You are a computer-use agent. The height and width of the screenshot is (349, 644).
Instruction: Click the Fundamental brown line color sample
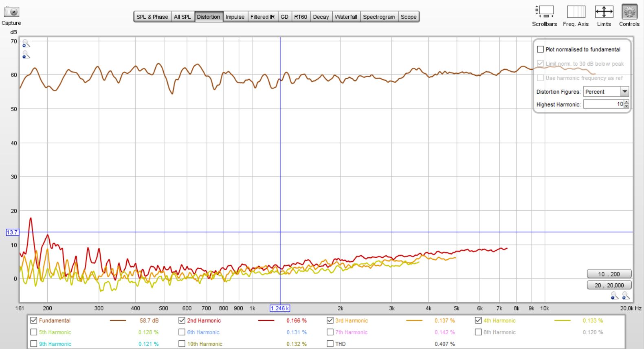coord(118,320)
